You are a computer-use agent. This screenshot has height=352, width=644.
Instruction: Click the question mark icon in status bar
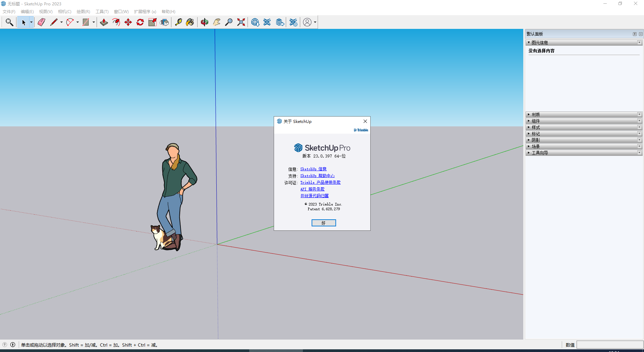[5, 345]
